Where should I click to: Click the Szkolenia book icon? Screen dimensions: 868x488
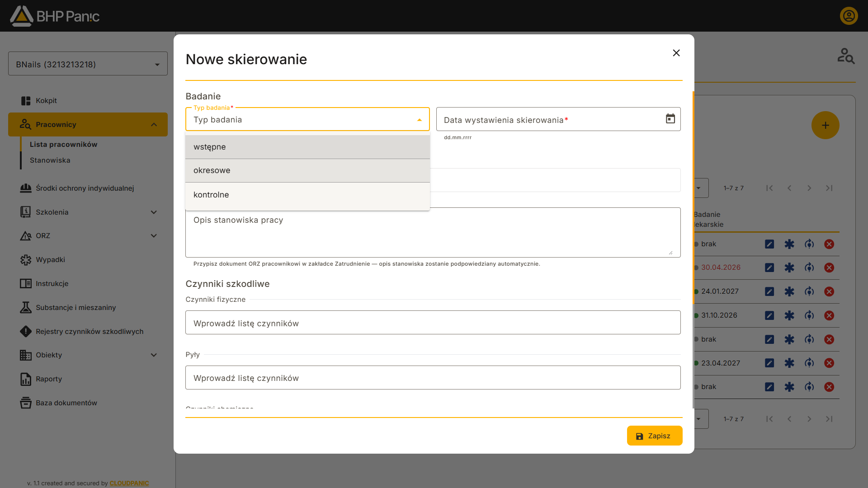26,212
